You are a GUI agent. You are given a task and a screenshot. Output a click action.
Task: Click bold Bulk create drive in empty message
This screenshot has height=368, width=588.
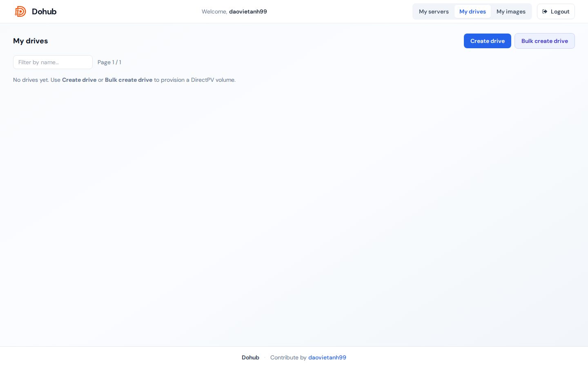(129, 80)
